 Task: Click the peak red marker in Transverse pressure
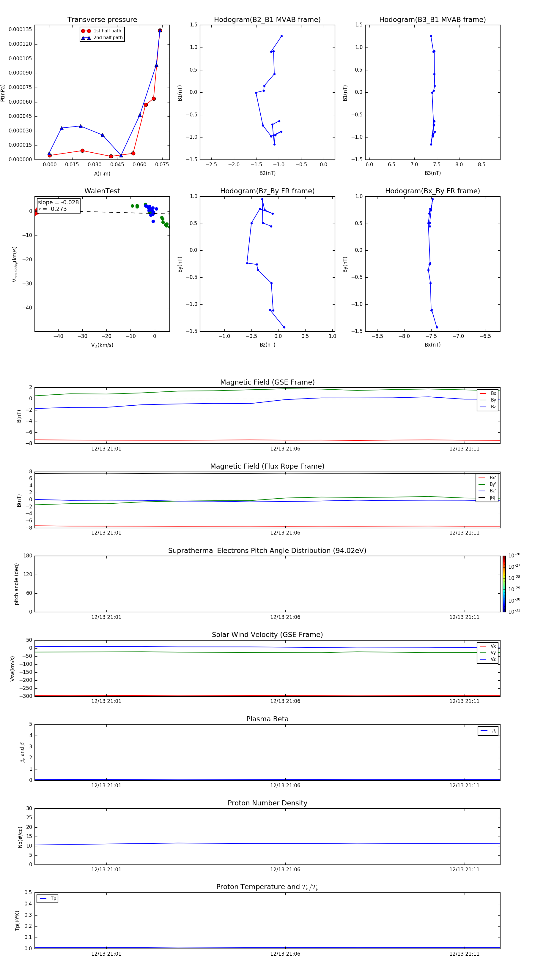[160, 30]
